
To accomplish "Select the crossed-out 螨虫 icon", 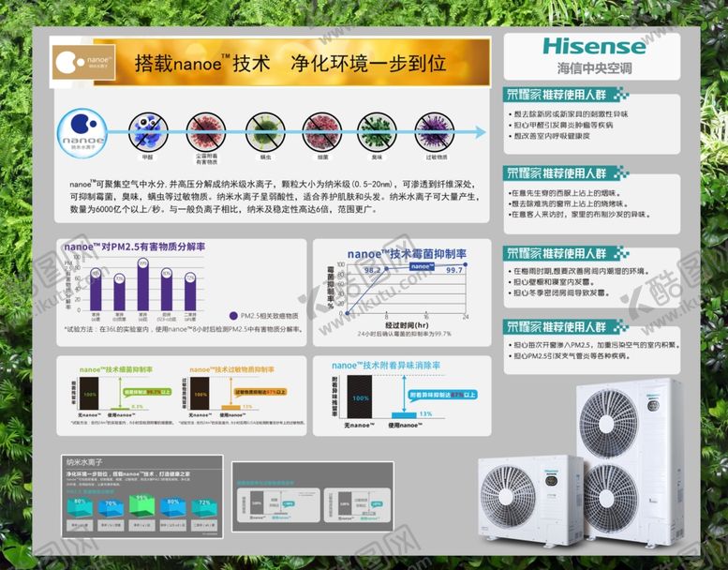I will point(265,132).
